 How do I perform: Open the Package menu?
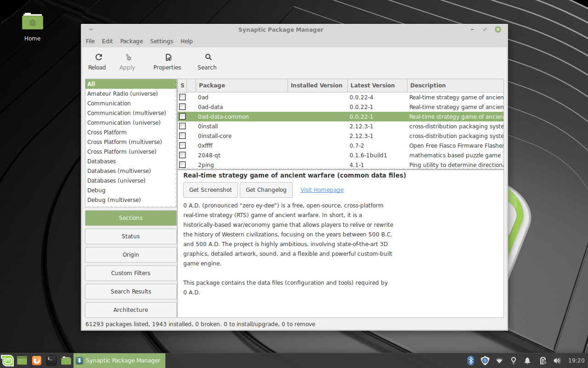point(131,41)
